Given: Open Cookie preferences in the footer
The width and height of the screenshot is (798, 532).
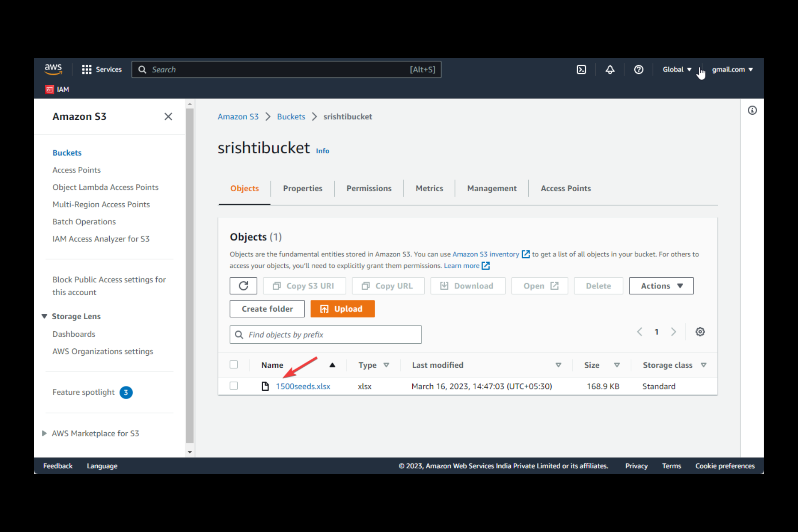Looking at the screenshot, I should [725, 466].
